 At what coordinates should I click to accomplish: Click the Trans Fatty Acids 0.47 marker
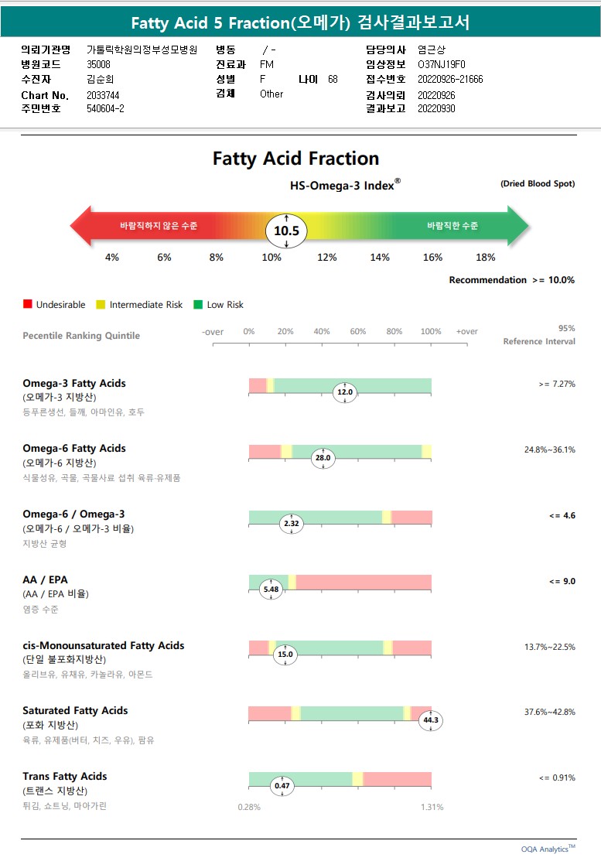click(282, 786)
